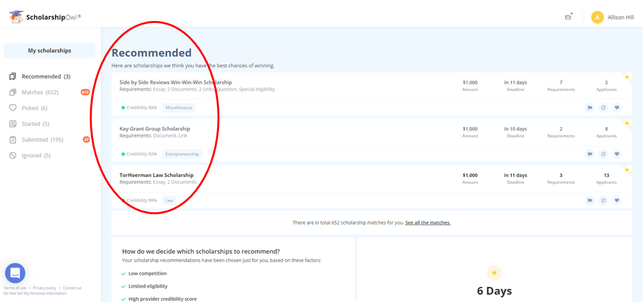Image resolution: width=644 pixels, height=304 pixels.
Task: Ignore the Side by Side Reviews scholarship
Action: click(x=603, y=107)
